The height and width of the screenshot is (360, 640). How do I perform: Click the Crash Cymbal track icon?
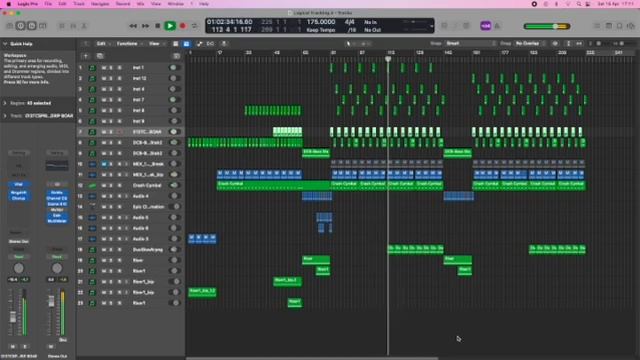pos(92,185)
